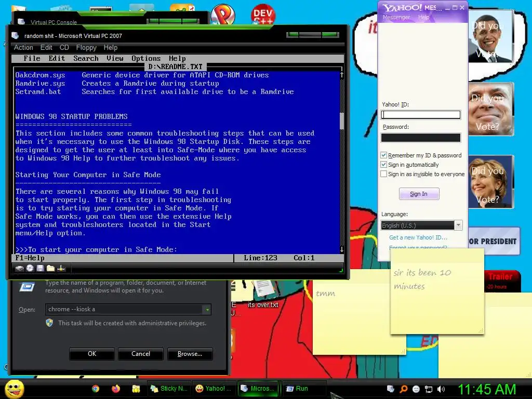Image resolution: width=532 pixels, height=399 pixels.
Task: Expand the Open combo box arrow in Run
Action: 207,309
